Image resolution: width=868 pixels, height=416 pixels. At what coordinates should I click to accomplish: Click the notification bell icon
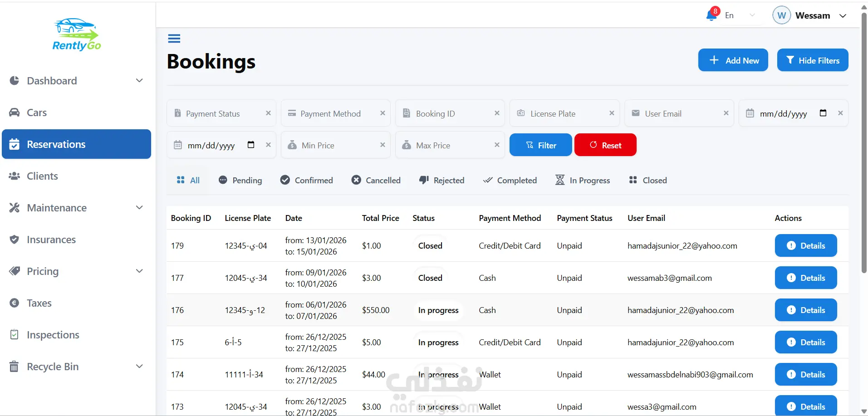[x=711, y=15]
